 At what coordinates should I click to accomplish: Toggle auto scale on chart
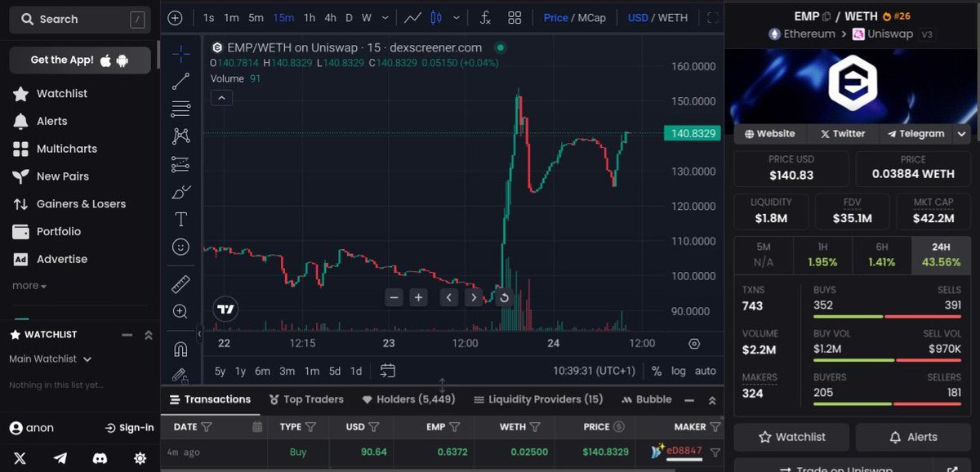point(706,371)
